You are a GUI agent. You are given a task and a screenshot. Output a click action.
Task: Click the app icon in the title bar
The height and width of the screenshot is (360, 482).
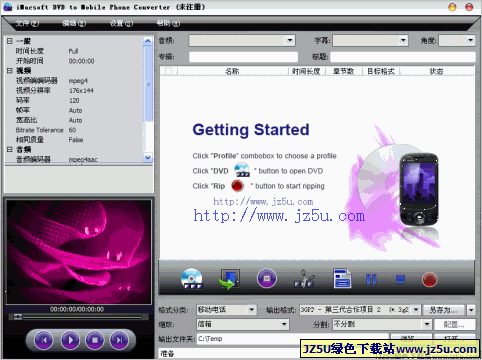point(8,7)
